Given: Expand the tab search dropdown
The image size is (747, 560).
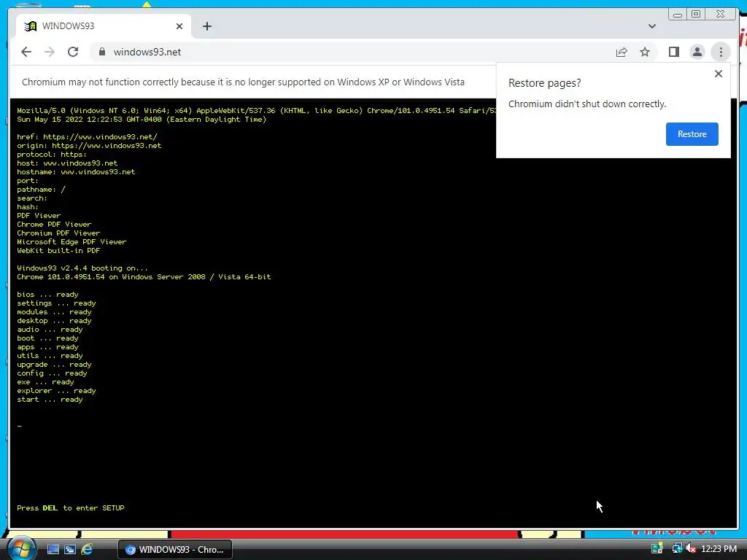Looking at the screenshot, I should (652, 26).
